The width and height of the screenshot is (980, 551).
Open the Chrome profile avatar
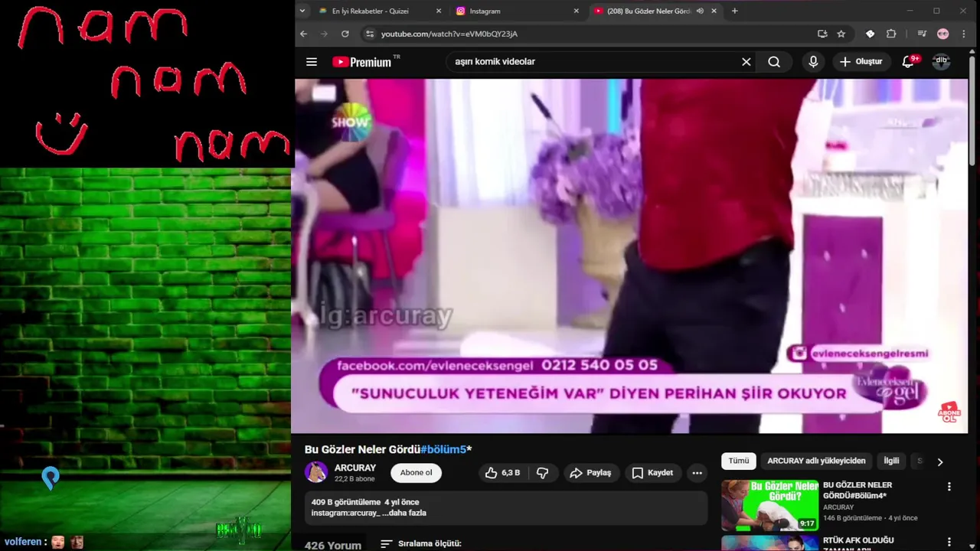(942, 34)
